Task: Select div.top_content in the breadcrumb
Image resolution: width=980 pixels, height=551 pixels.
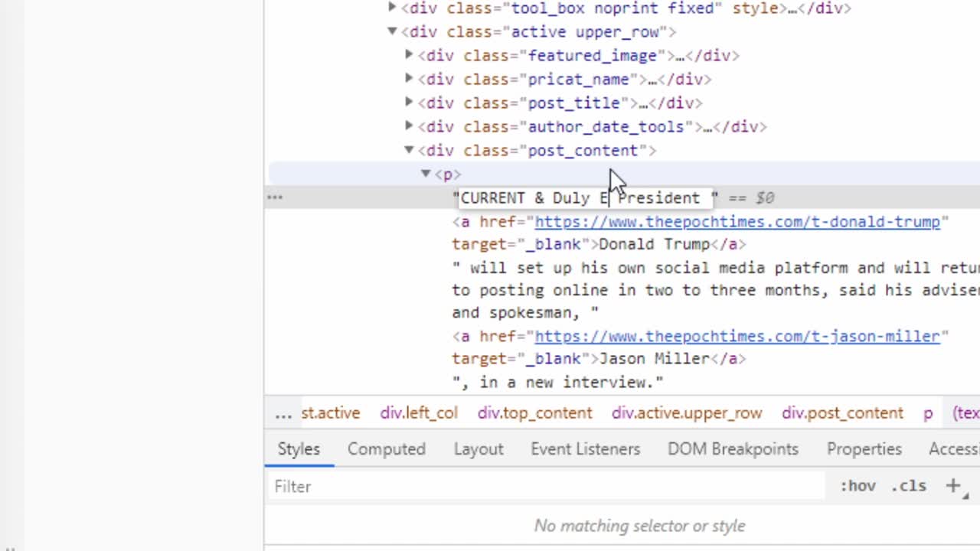Action: pyautogui.click(x=535, y=413)
